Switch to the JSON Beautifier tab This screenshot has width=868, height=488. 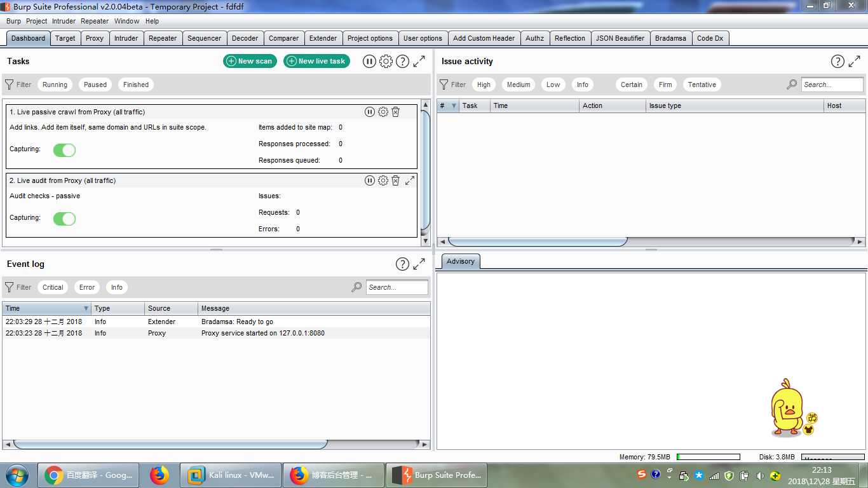pyautogui.click(x=620, y=38)
